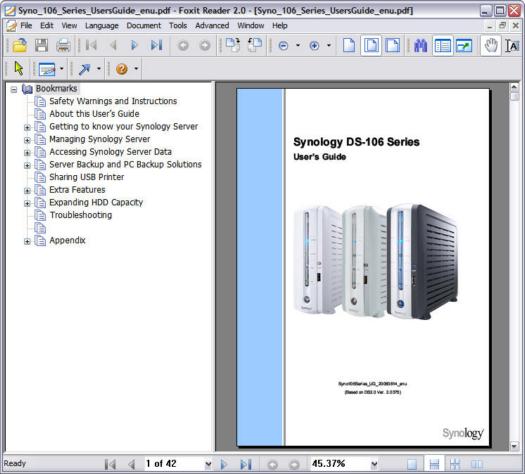Expand the Extra Features bookmark
This screenshot has width=525, height=474.
pyautogui.click(x=27, y=191)
